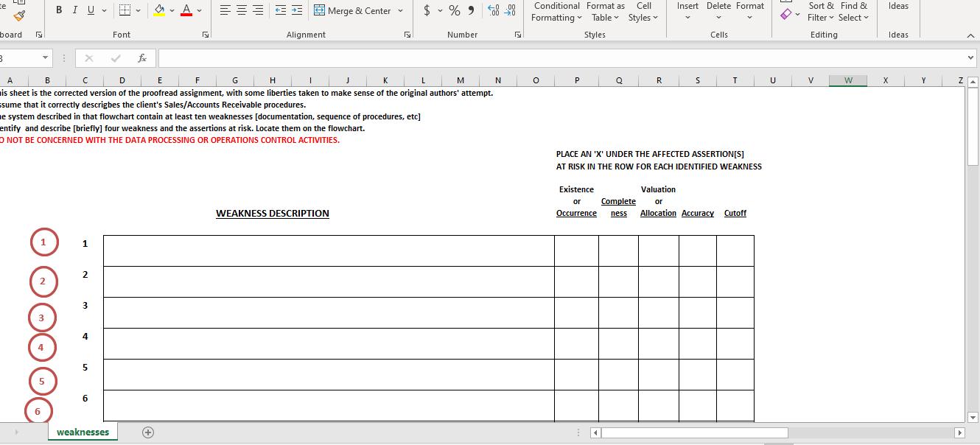This screenshot has height=445, width=980.
Task: Align text left
Action: [225, 10]
